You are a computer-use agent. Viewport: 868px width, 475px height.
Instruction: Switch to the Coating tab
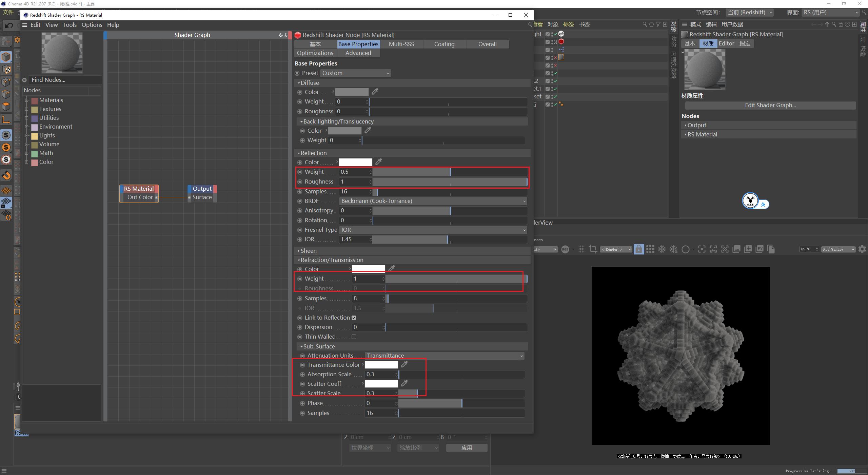pyautogui.click(x=444, y=44)
